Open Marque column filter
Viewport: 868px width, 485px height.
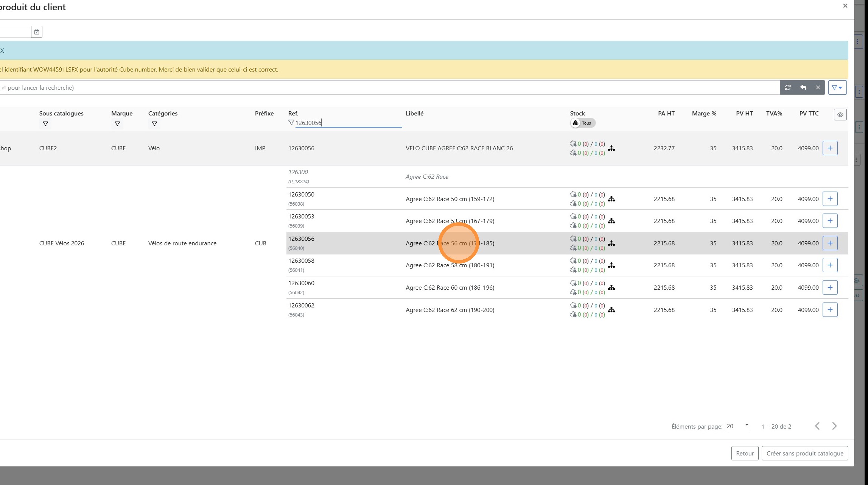(117, 124)
